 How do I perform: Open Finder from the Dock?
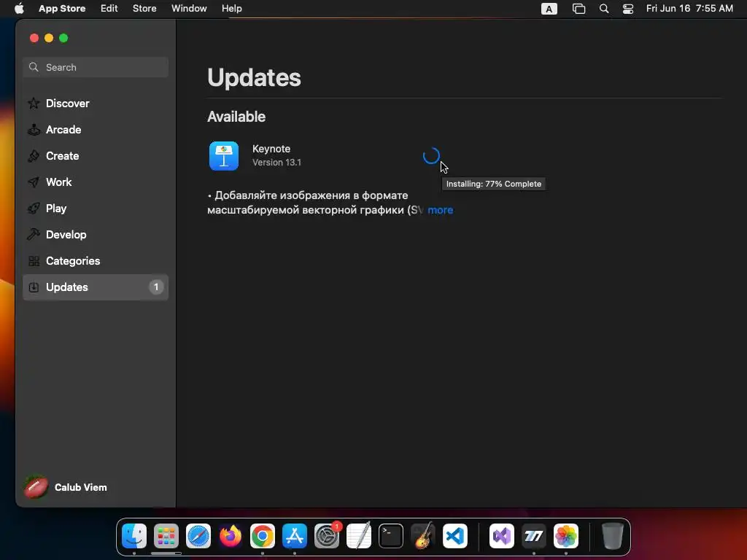click(134, 536)
